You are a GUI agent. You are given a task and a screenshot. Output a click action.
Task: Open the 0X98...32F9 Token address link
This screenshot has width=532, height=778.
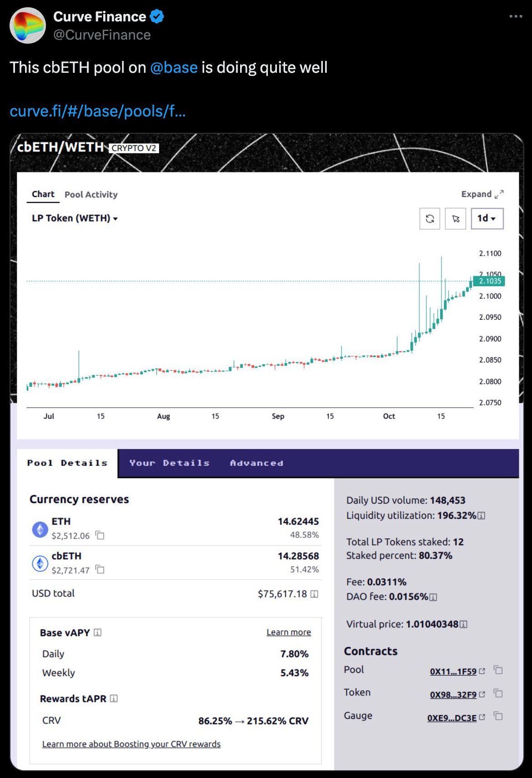pyautogui.click(x=453, y=695)
